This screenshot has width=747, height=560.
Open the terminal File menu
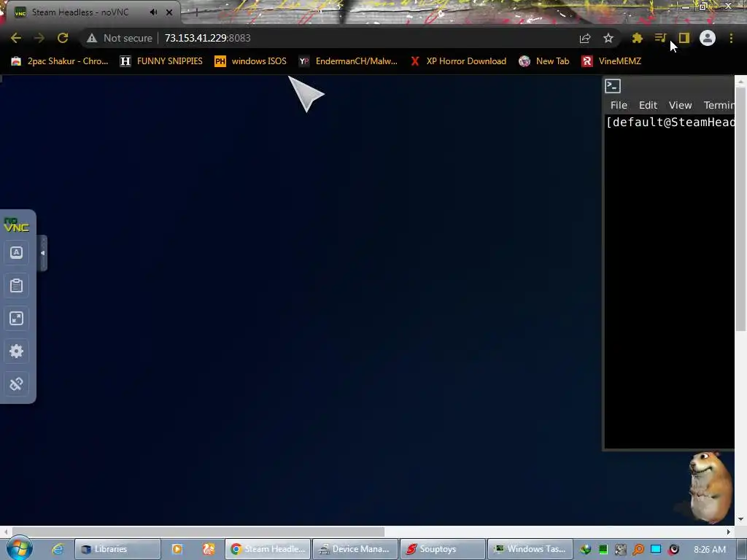click(x=619, y=105)
